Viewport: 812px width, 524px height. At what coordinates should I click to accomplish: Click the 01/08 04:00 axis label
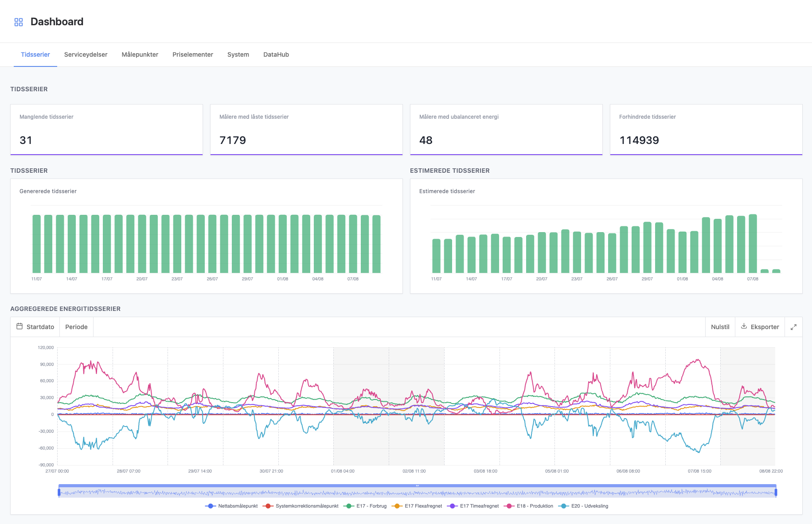pos(343,471)
